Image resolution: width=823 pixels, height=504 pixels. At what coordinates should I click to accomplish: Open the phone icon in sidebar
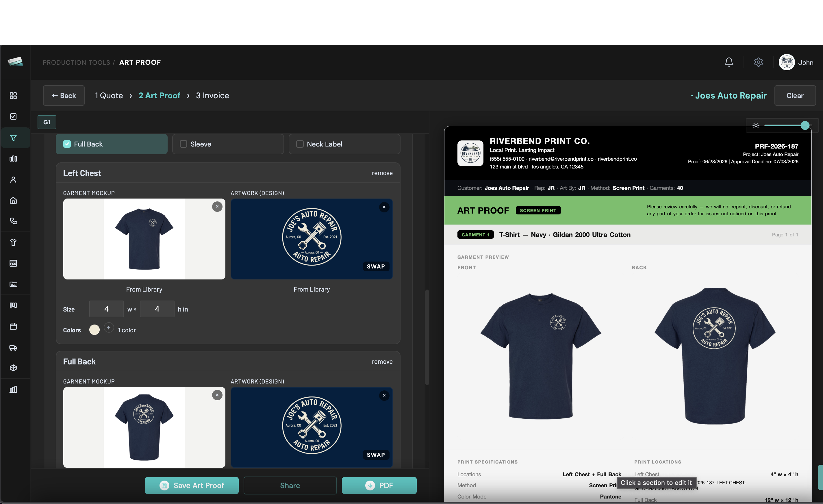13,221
